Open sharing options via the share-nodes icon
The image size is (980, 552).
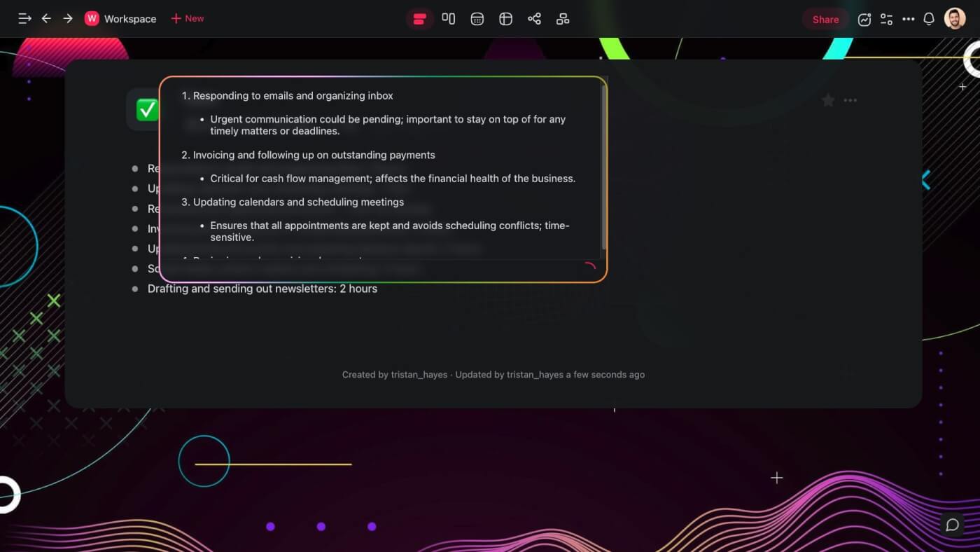534,18
